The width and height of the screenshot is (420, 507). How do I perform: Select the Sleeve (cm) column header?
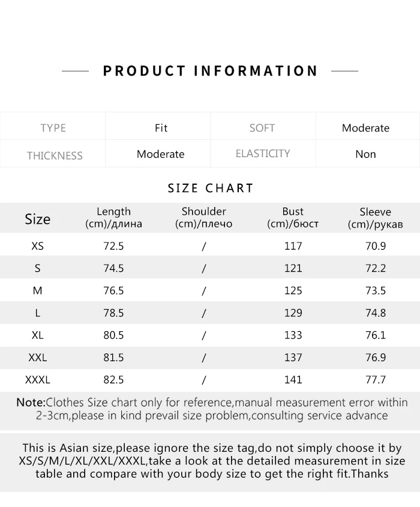[376, 218]
